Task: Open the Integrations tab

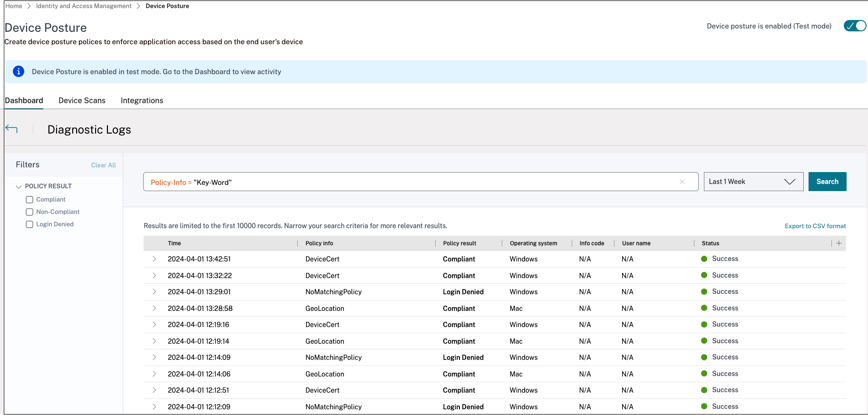Action: coord(142,100)
